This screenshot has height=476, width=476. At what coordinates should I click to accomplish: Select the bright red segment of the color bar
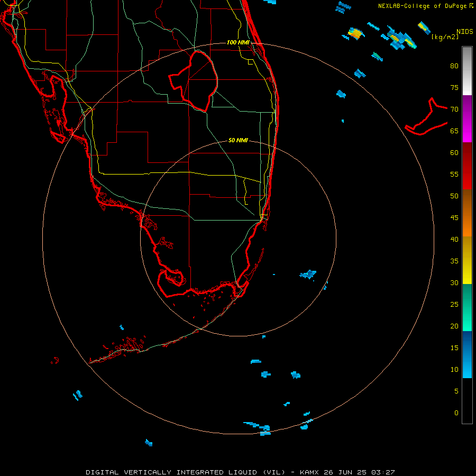pyautogui.click(x=467, y=166)
